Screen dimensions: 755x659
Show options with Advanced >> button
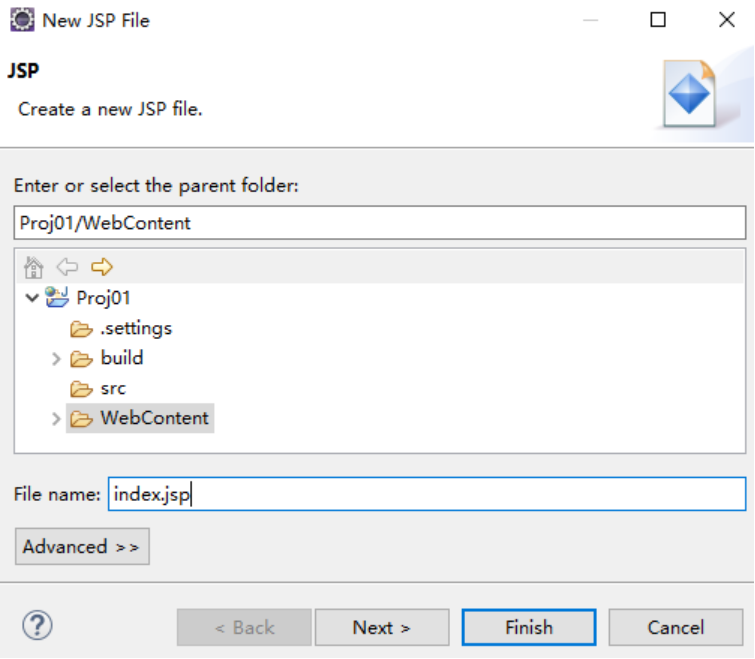(x=82, y=546)
